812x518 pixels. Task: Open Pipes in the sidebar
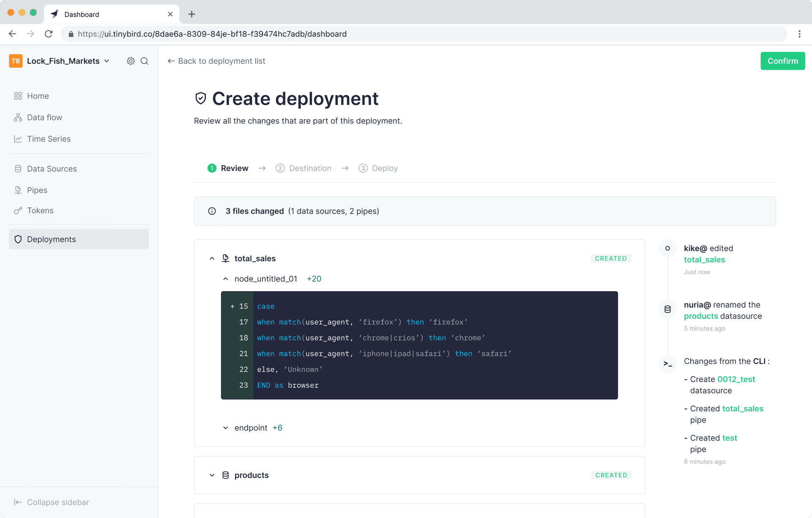tap(37, 190)
